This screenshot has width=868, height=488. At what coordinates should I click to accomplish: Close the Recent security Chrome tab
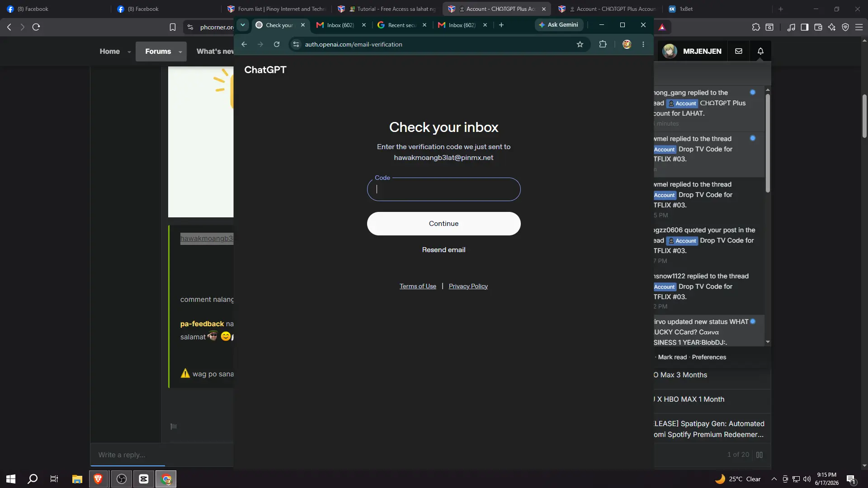425,25
